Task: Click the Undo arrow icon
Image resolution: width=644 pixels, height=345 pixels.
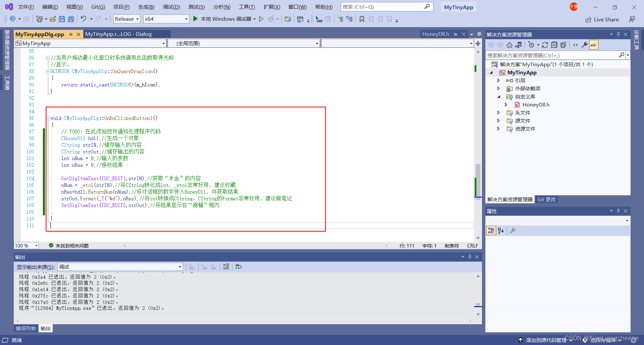Action: [84, 19]
